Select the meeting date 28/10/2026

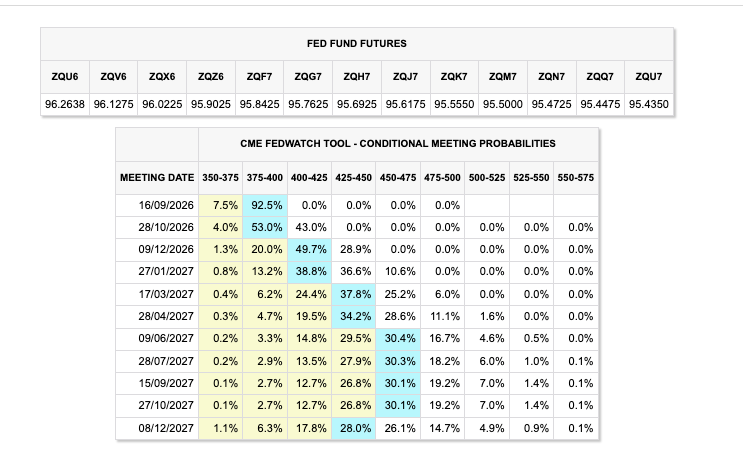click(x=157, y=227)
